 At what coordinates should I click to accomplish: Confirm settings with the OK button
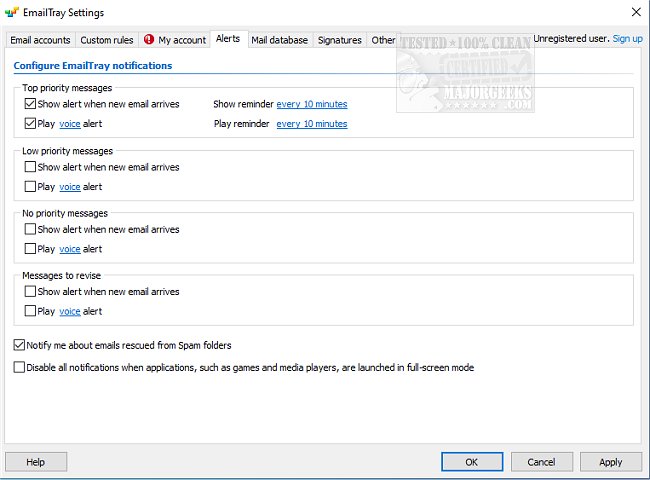(472, 462)
